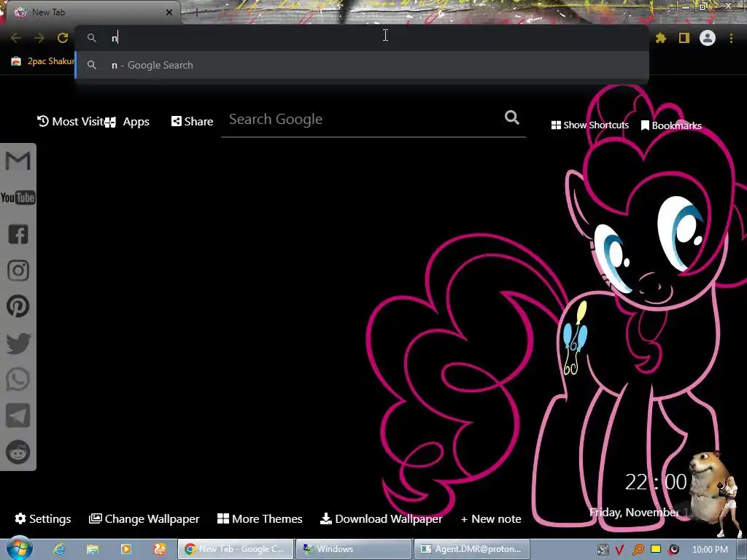Open Most Visited sites list

[x=71, y=122]
